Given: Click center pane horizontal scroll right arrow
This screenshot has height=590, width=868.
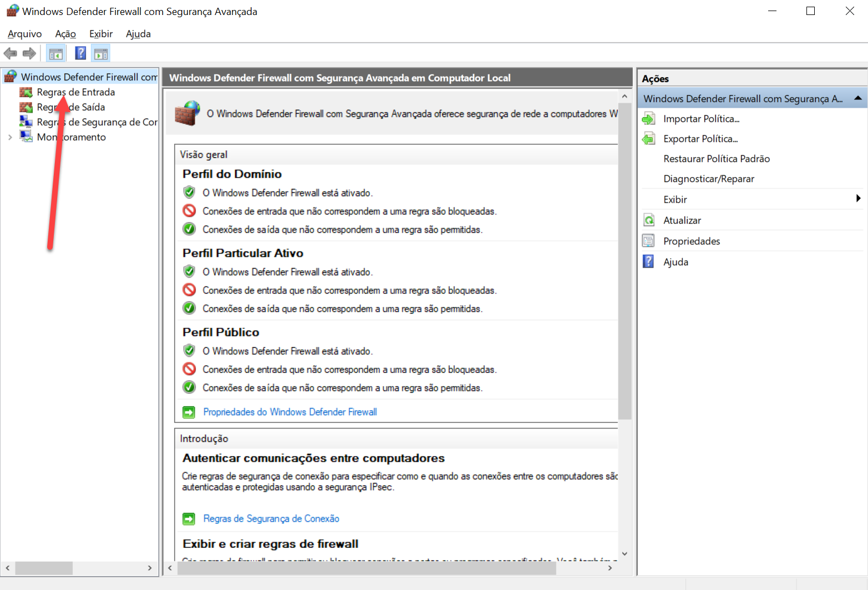Looking at the screenshot, I should (610, 568).
